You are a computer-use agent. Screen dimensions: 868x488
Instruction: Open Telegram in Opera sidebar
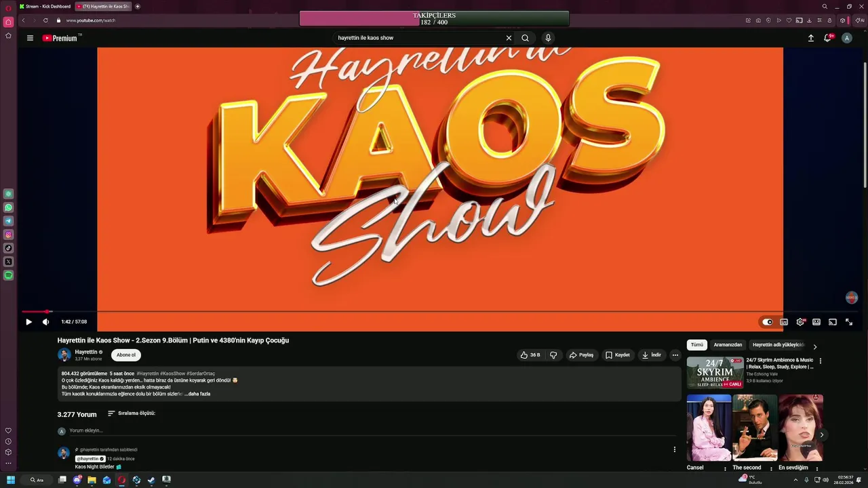(8, 221)
